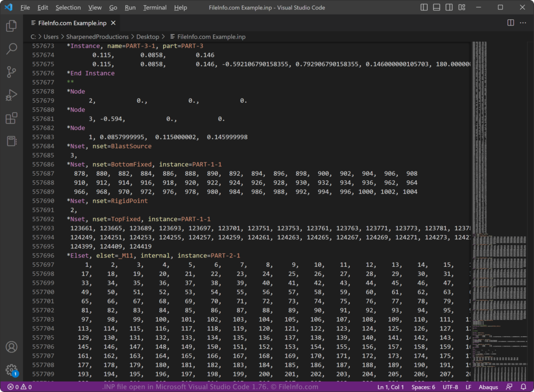Toggle bottom panel layout icon
Screen dimensions: 534x392
pyautogui.click(x=436, y=7)
